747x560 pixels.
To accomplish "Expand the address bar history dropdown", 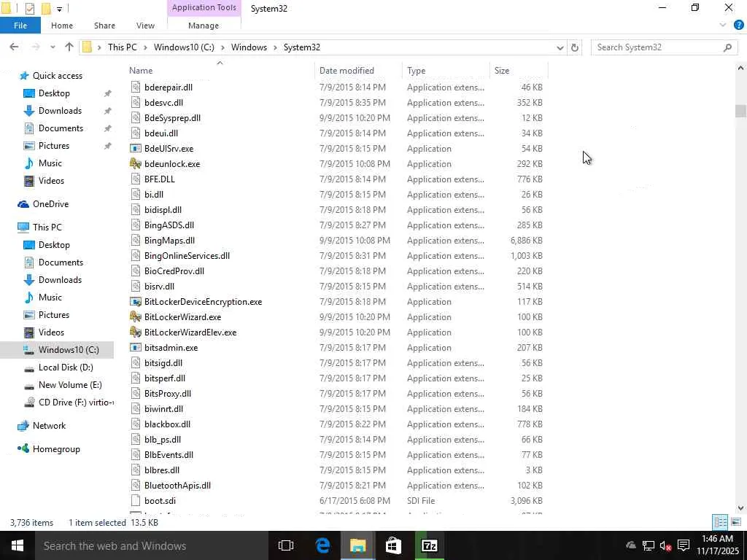I will coord(560,47).
